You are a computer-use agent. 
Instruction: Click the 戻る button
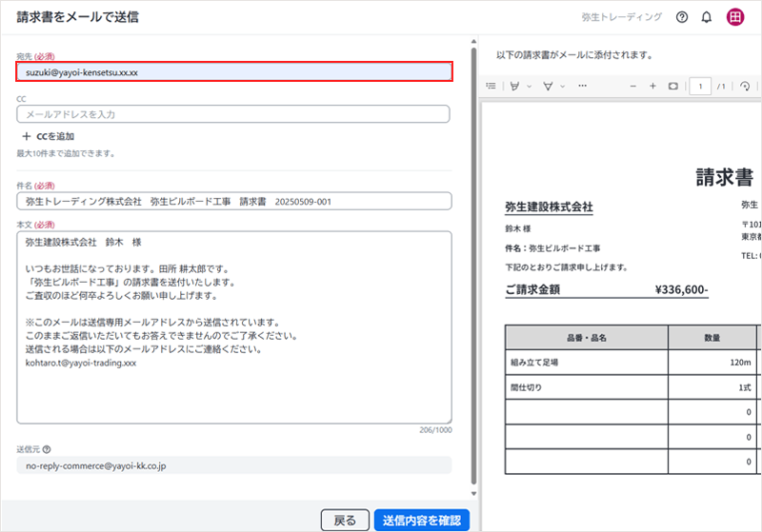click(x=345, y=521)
